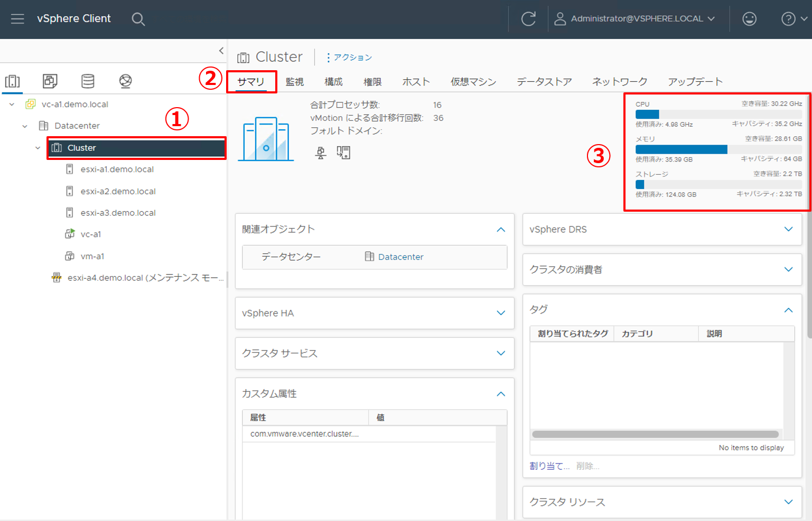Viewport: 812px width, 521px height.
Task: Open the データストア tab
Action: [544, 82]
